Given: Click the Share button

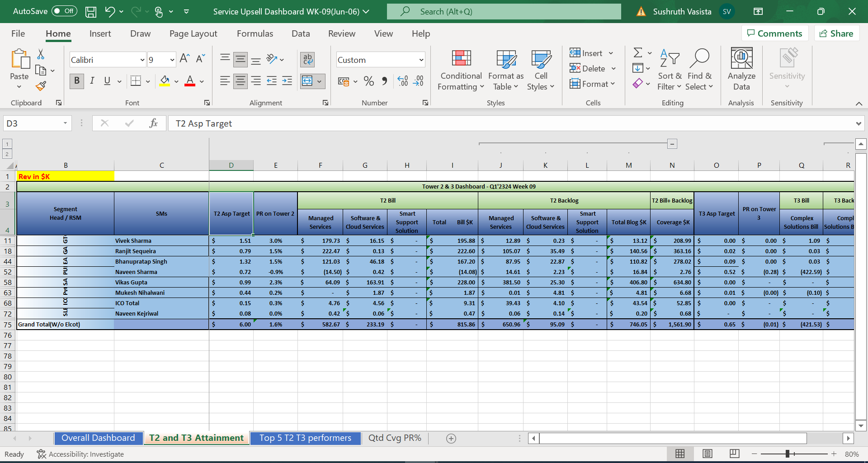Looking at the screenshot, I should point(836,33).
